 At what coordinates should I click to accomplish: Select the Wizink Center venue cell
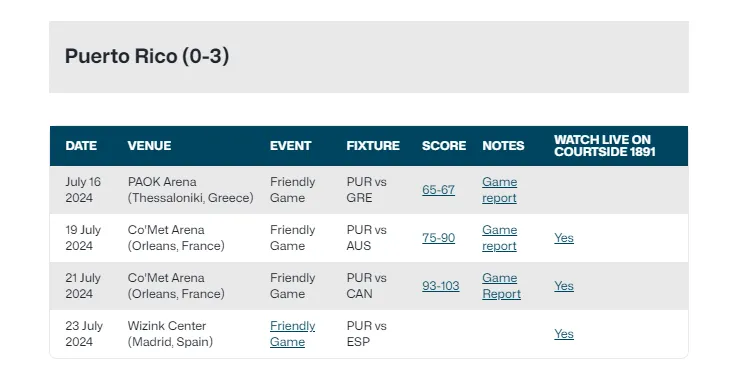point(170,334)
